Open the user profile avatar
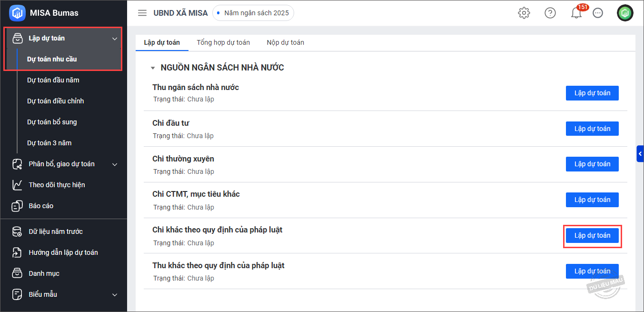This screenshot has width=644, height=312. pos(625,13)
